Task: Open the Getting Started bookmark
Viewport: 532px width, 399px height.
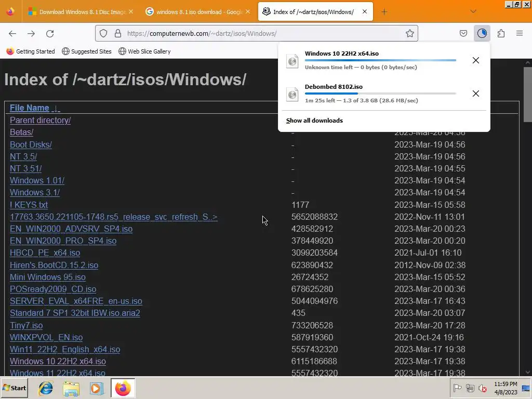Action: pyautogui.click(x=31, y=51)
